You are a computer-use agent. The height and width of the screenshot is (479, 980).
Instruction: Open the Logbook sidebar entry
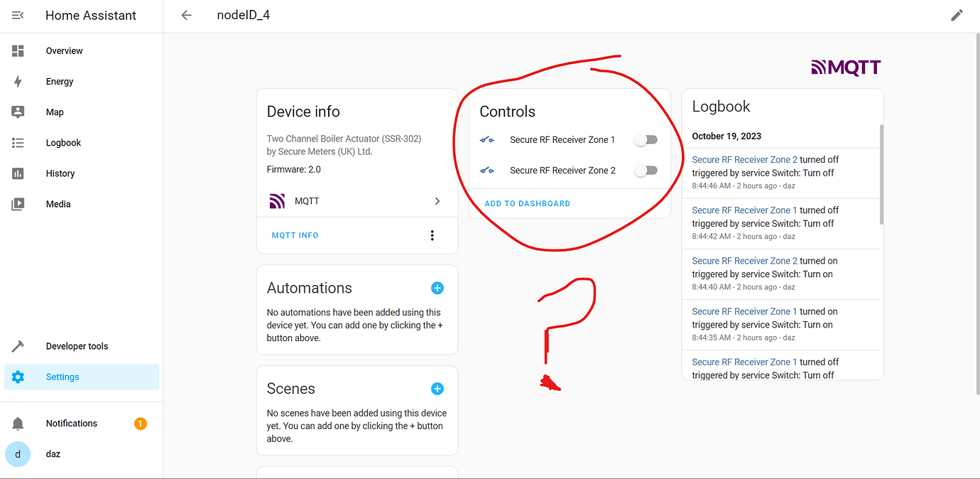pos(62,142)
